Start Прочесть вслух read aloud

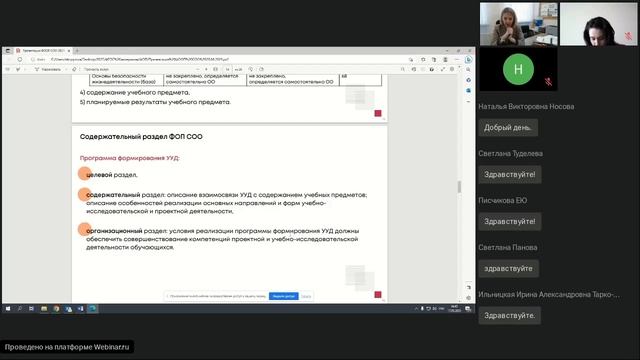(x=96, y=69)
